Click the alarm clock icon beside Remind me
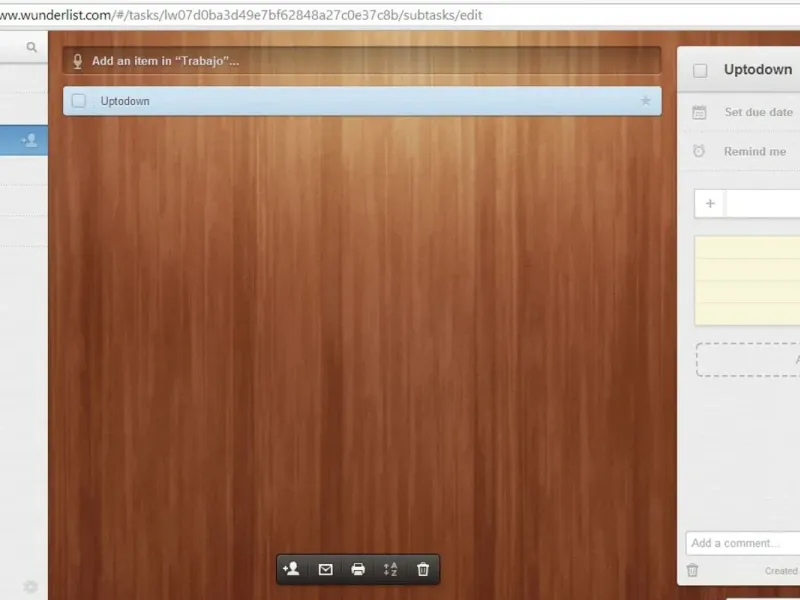 699,151
